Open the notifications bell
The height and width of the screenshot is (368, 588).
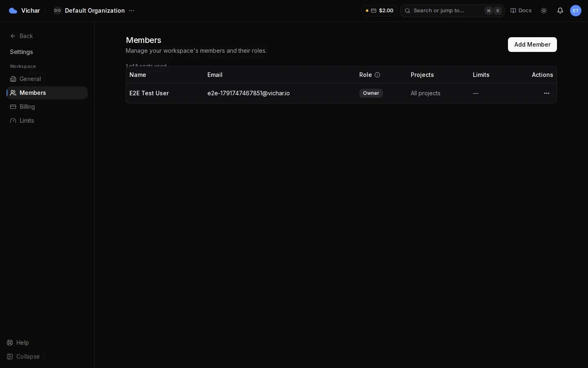560,11
